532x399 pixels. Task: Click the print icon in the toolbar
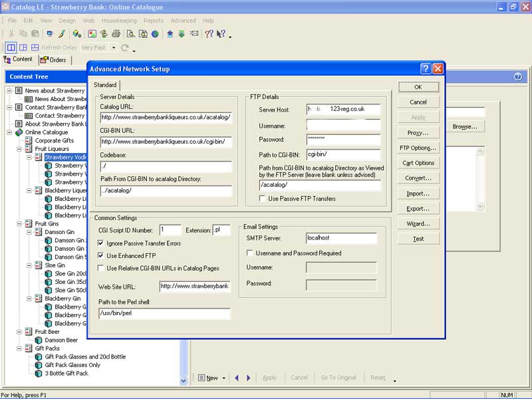pos(116,34)
